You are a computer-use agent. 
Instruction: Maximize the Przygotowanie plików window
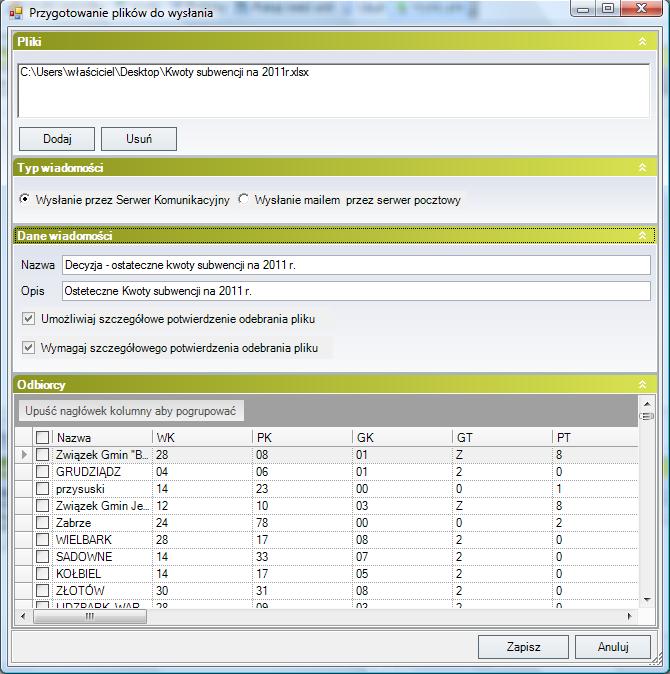point(608,8)
